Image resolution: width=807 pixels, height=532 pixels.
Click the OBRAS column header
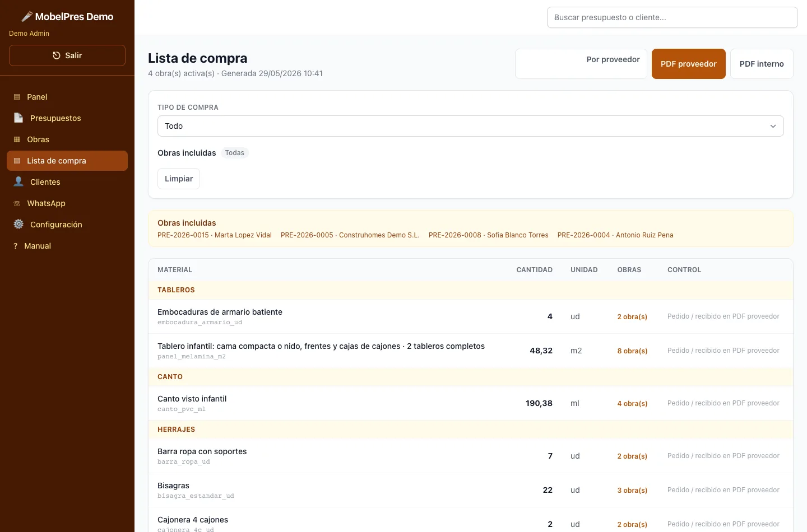point(629,270)
